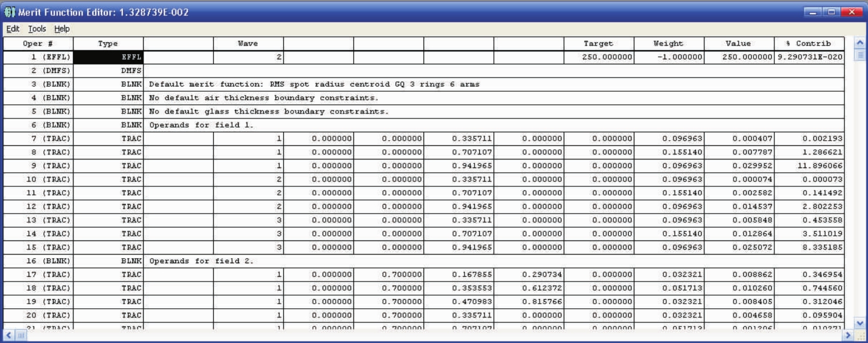The width and height of the screenshot is (868, 343).
Task: Click the % Contrib column header
Action: click(x=809, y=44)
